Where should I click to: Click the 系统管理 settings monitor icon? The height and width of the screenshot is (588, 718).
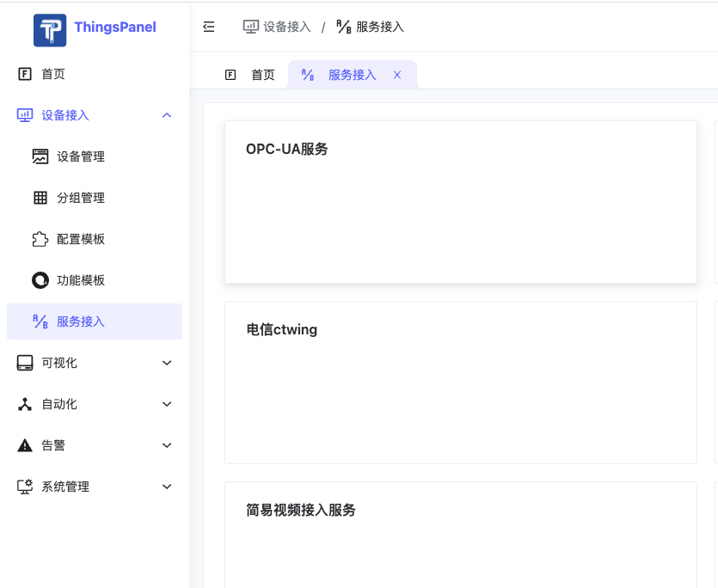pyautogui.click(x=25, y=487)
